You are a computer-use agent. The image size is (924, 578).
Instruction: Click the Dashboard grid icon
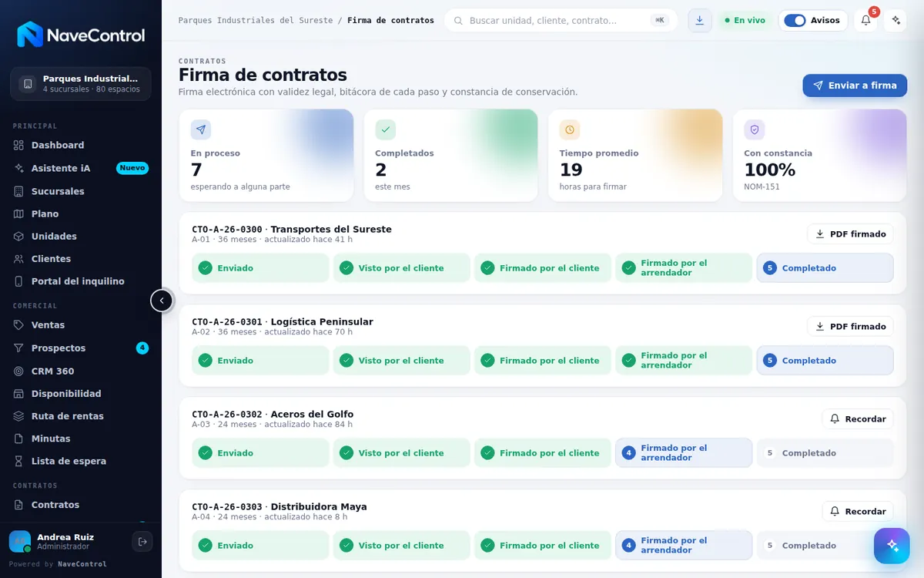pos(19,145)
